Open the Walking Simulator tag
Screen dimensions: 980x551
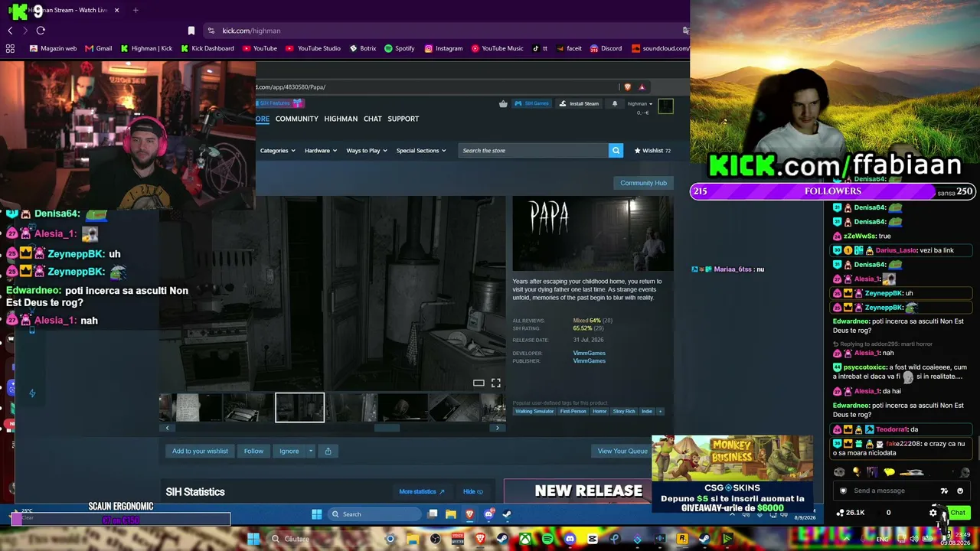pos(534,412)
